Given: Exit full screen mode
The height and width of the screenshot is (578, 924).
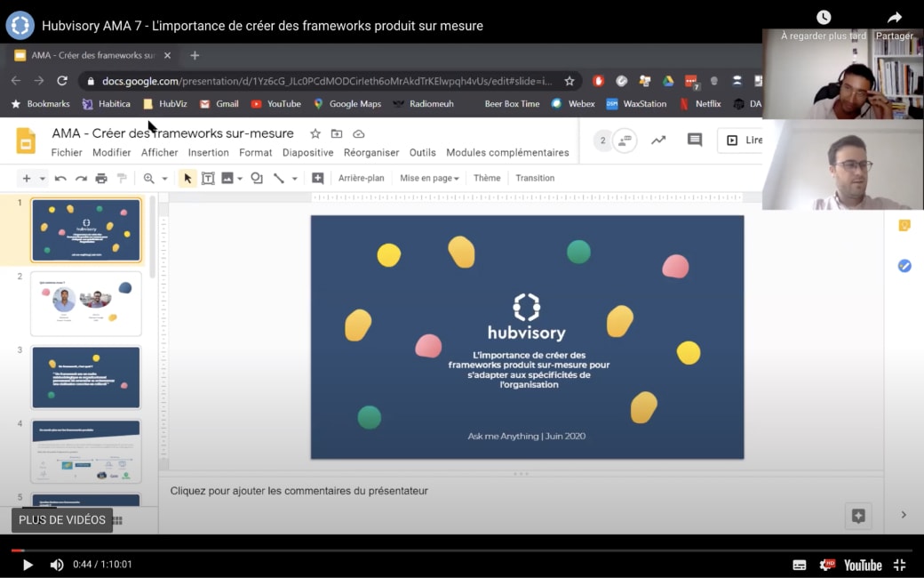Looking at the screenshot, I should tap(899, 565).
